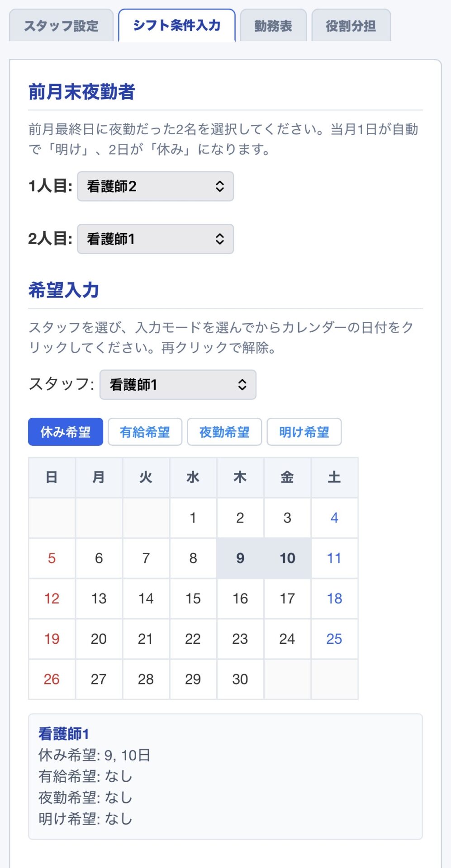Select Saturday the 4th on the calendar
Screen dimensions: 451x868
click(x=334, y=518)
